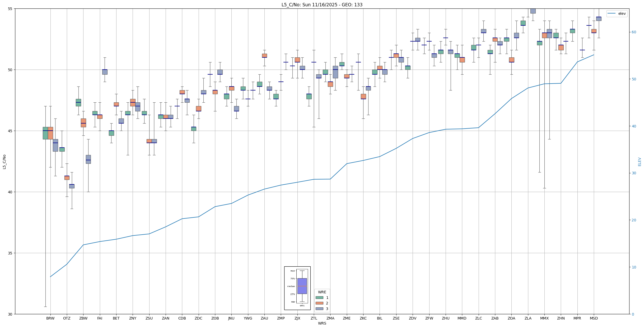Click the 35 tick on left axis
The height and width of the screenshot is (328, 644).
10,253
